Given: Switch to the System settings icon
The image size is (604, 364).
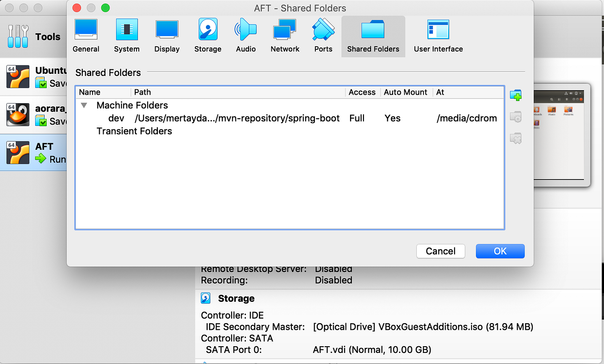Looking at the screenshot, I should click(x=127, y=36).
